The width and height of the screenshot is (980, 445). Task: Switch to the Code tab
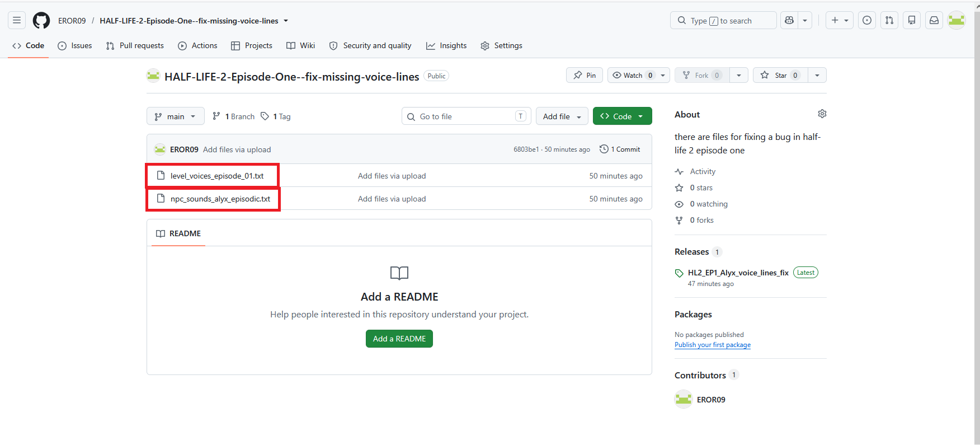coord(29,46)
